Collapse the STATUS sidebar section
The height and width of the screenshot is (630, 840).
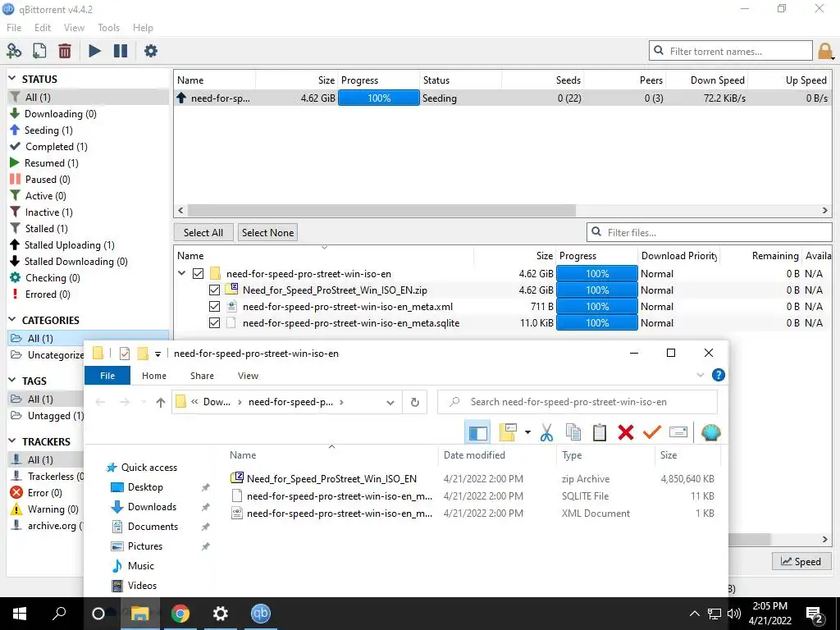pyautogui.click(x=12, y=79)
